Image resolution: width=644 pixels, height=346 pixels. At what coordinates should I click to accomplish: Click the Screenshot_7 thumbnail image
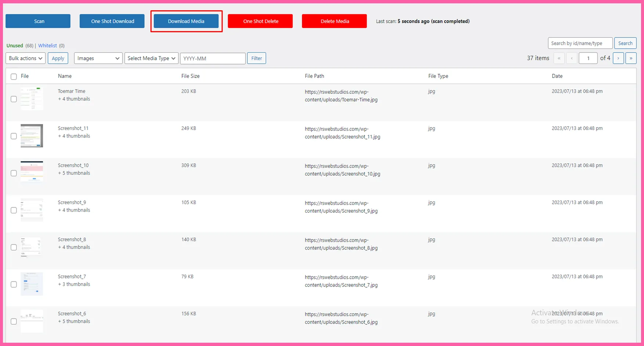[x=32, y=284]
